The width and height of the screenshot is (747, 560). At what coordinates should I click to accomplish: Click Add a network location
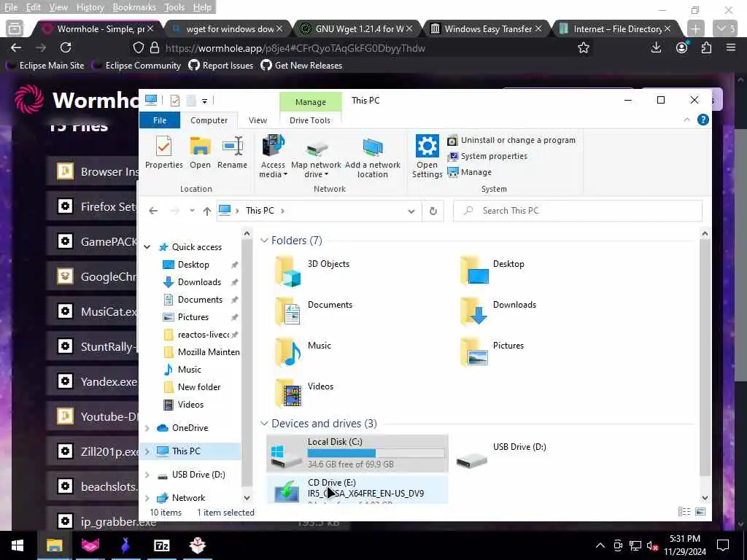coord(373,156)
